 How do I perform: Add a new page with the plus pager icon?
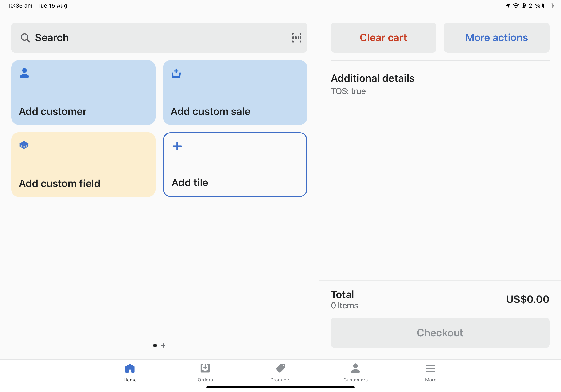coord(163,345)
